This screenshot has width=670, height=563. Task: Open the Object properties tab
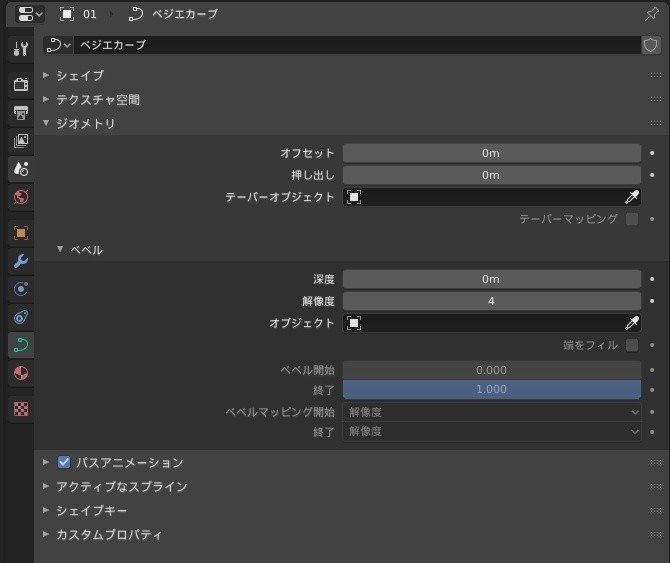coord(21,233)
